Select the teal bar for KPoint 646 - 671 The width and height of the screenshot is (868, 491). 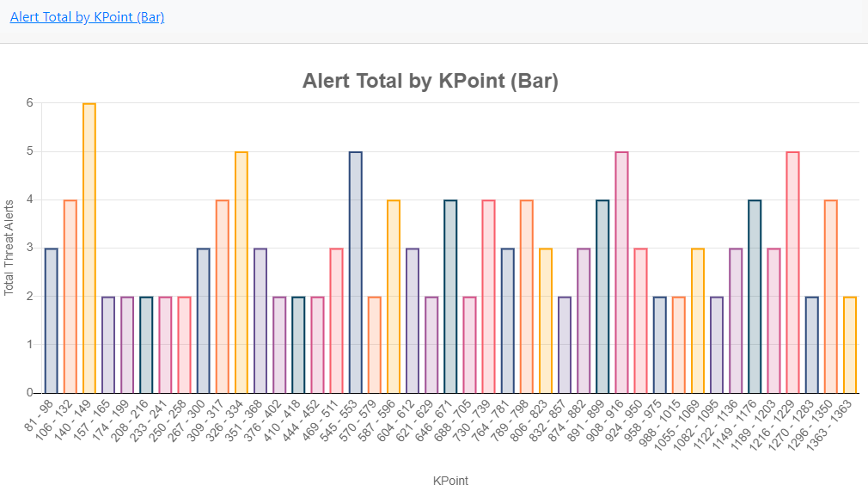(450, 296)
